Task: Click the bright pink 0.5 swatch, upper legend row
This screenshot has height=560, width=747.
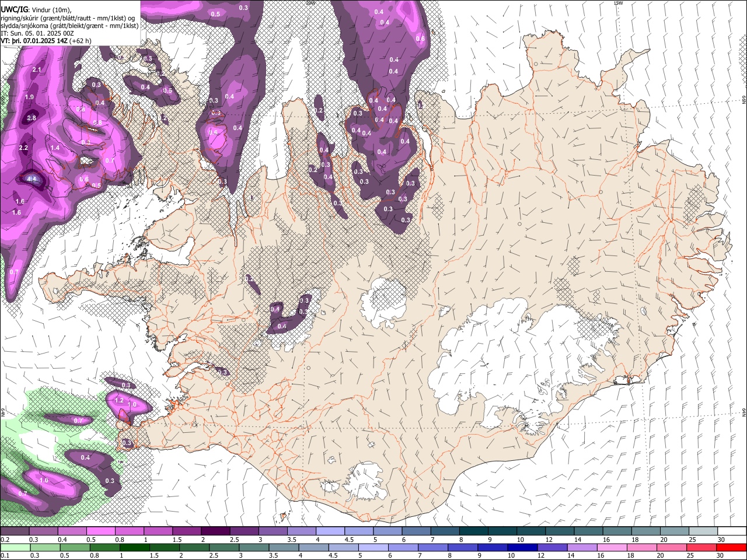Action: [x=100, y=531]
